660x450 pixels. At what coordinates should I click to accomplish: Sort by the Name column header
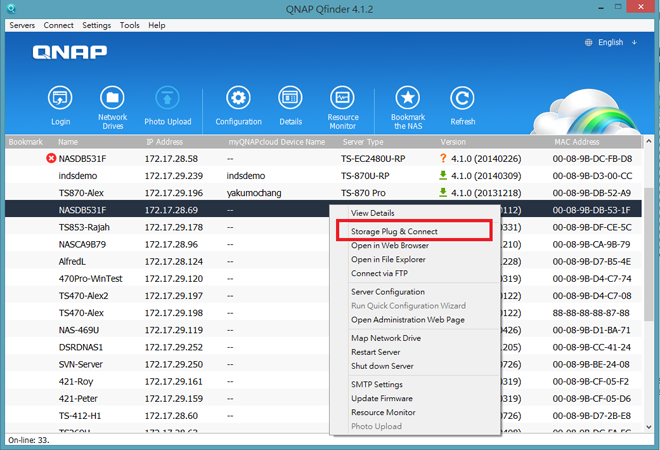click(x=68, y=142)
